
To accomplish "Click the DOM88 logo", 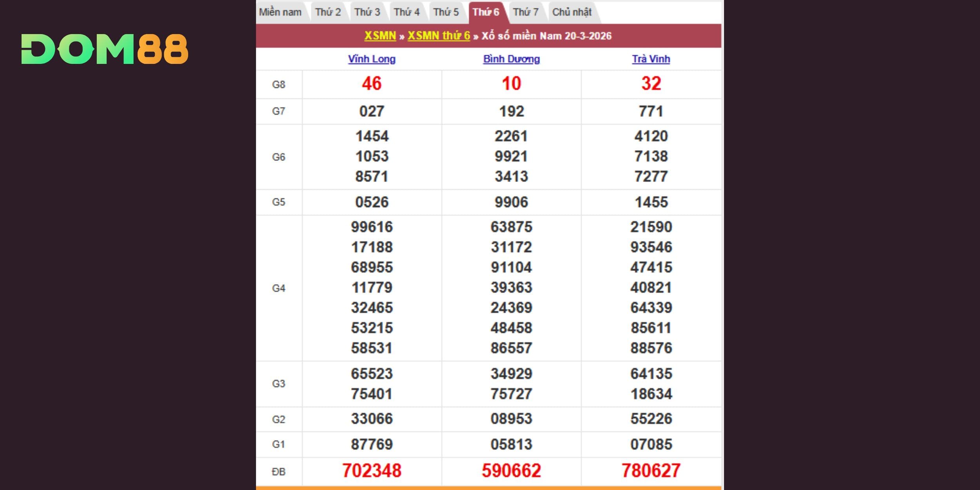I will pos(105,49).
